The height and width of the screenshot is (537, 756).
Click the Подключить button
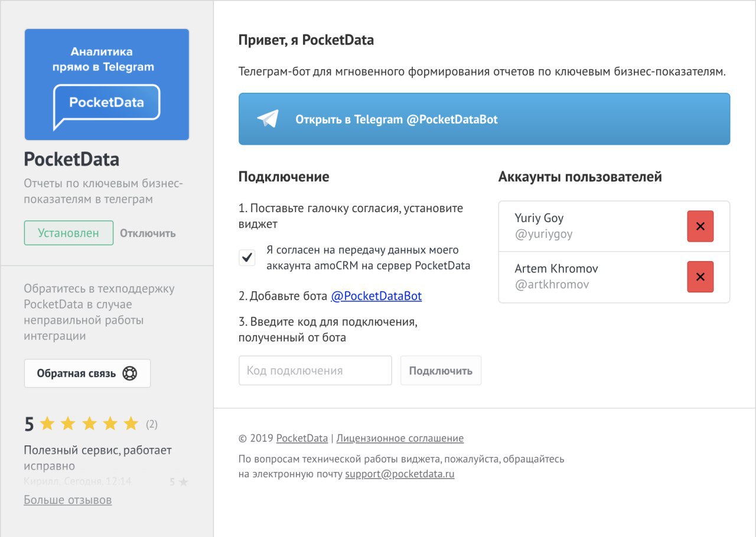pos(441,370)
